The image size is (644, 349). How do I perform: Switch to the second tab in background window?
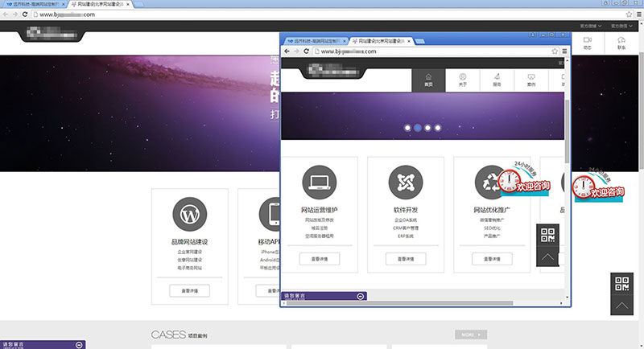click(100, 4)
